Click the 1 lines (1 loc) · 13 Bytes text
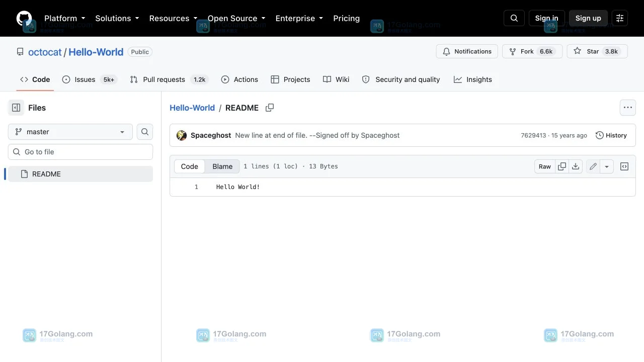644x362 pixels. click(291, 166)
